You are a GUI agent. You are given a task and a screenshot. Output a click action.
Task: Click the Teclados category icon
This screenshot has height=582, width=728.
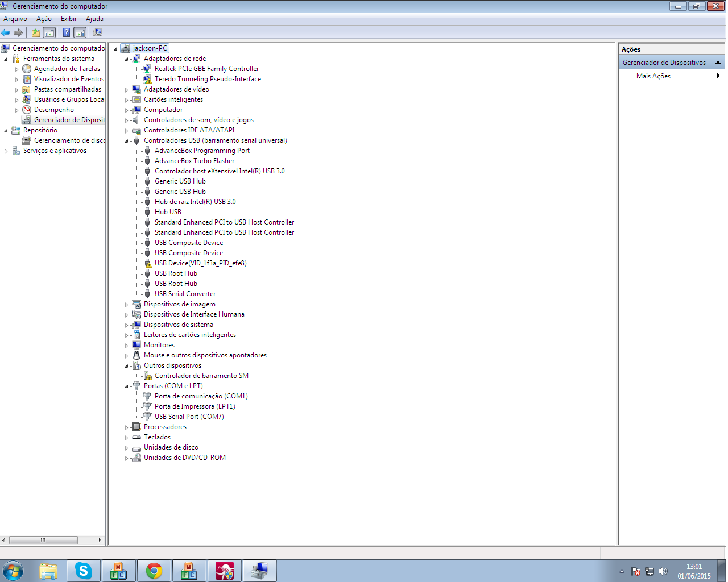(x=136, y=437)
